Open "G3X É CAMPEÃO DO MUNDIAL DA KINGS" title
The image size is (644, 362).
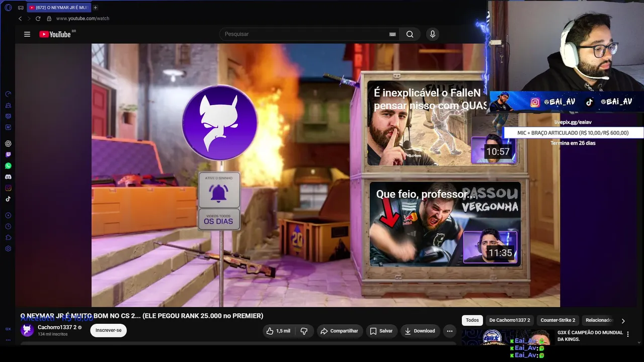point(590,336)
